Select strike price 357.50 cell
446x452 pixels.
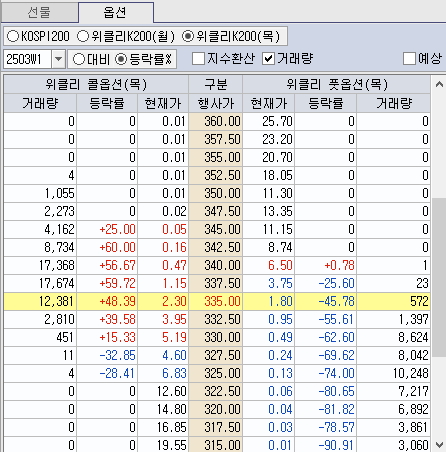pyautogui.click(x=216, y=139)
